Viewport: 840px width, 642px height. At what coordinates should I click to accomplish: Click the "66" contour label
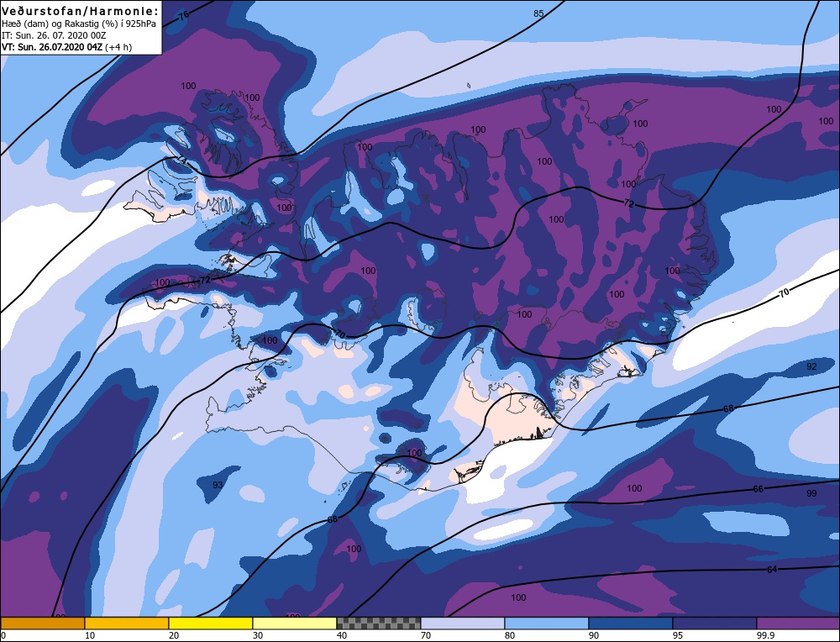[758, 489]
